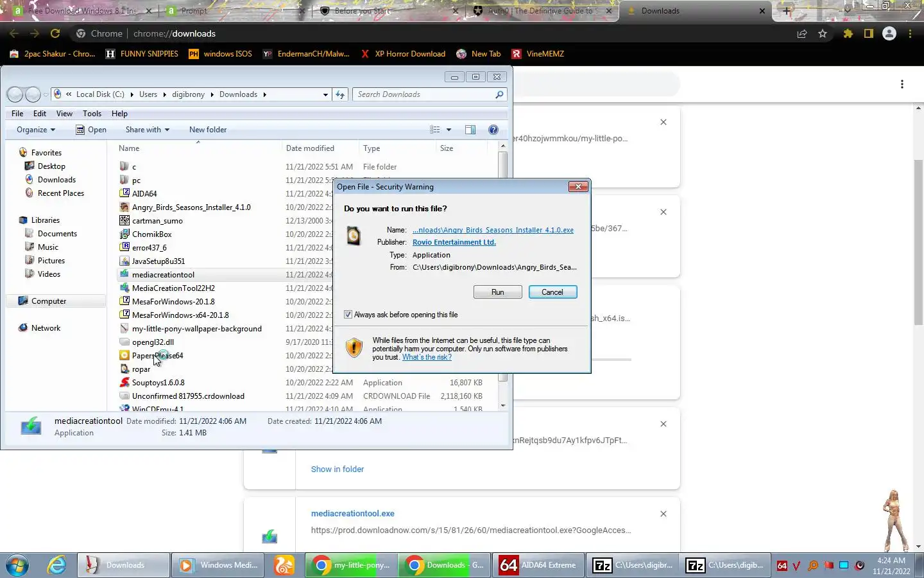Open Chrome tab search dropdown chevron
Screen dimensions: 924x578
coord(848,10)
